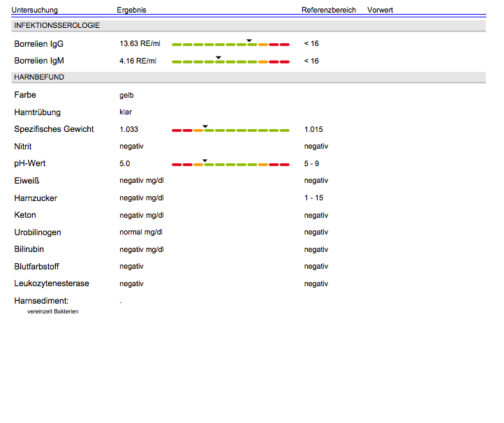Click the pH-Wert range indicator bar
This screenshot has width=504, height=423.
tap(230, 164)
